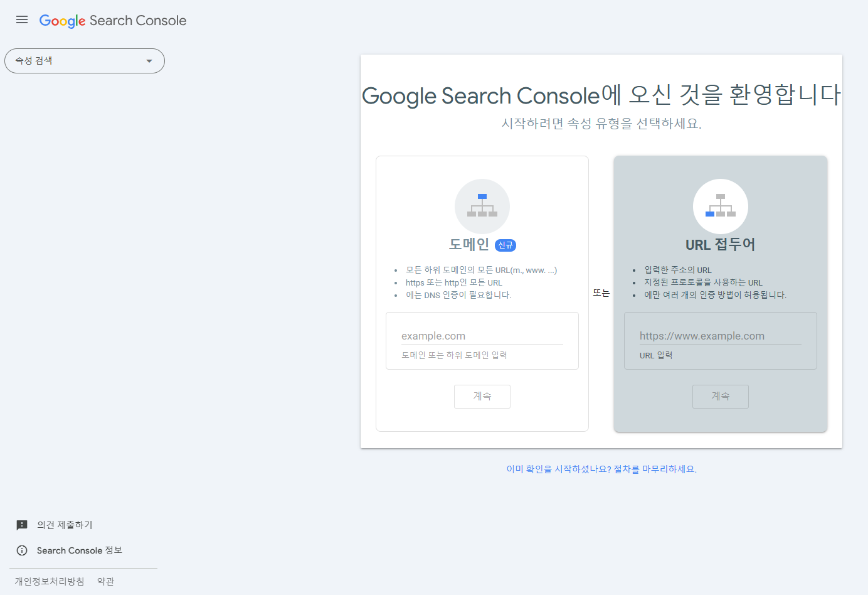This screenshot has width=868, height=595.
Task: Click the 의견 제출하기 feedback icon
Action: coord(22,525)
